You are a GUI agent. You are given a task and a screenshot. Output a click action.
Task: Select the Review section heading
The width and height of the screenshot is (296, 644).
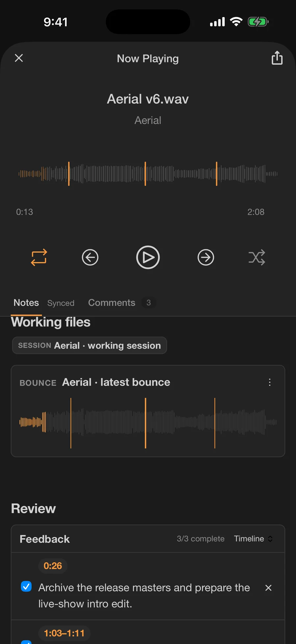(x=34, y=509)
